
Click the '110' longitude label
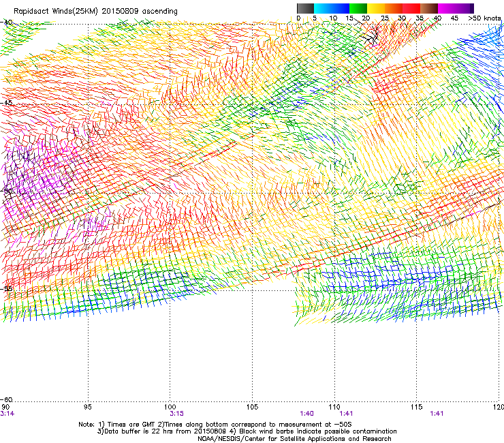point(334,408)
